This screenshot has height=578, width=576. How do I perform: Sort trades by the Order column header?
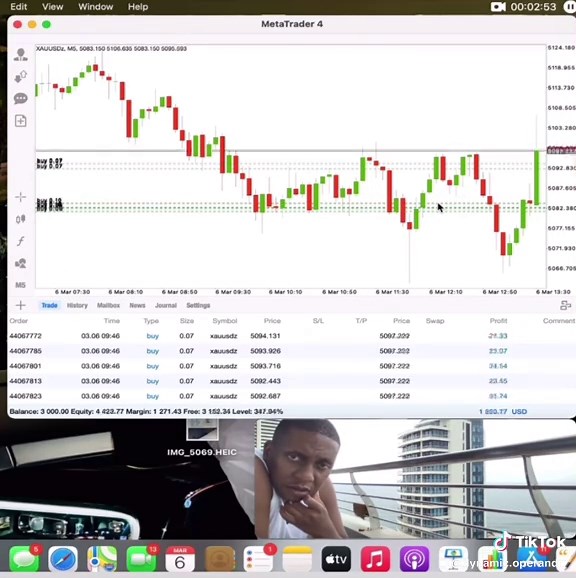coord(19,321)
